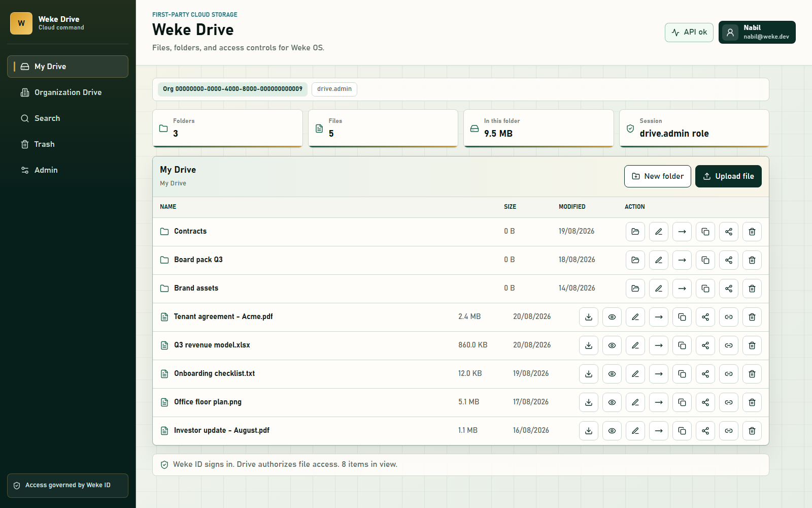
Task: Create public link for Tenant agreement - Acme.pdf
Action: [729, 317]
